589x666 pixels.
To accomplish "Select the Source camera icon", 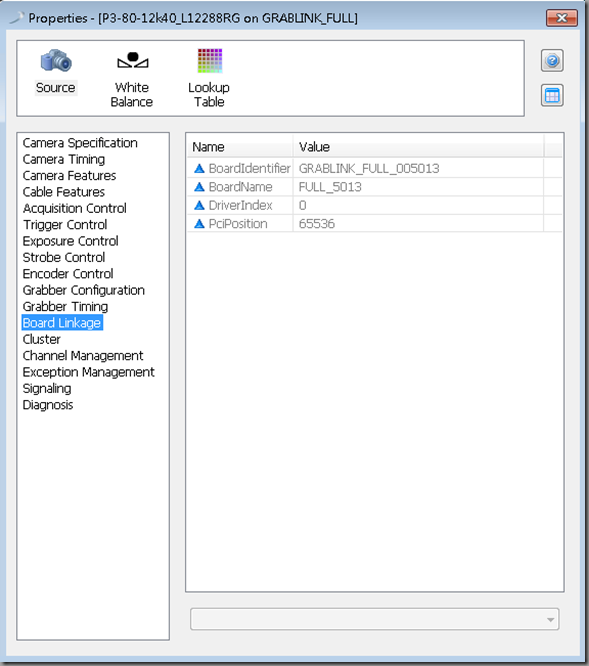I will tap(56, 61).
